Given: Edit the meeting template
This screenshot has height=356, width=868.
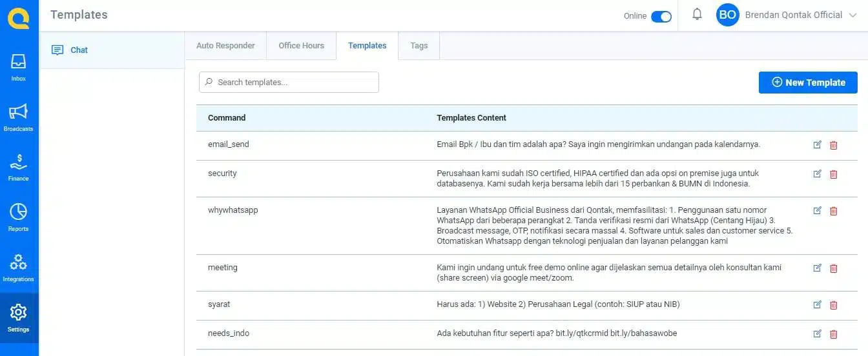Looking at the screenshot, I should pyautogui.click(x=817, y=268).
